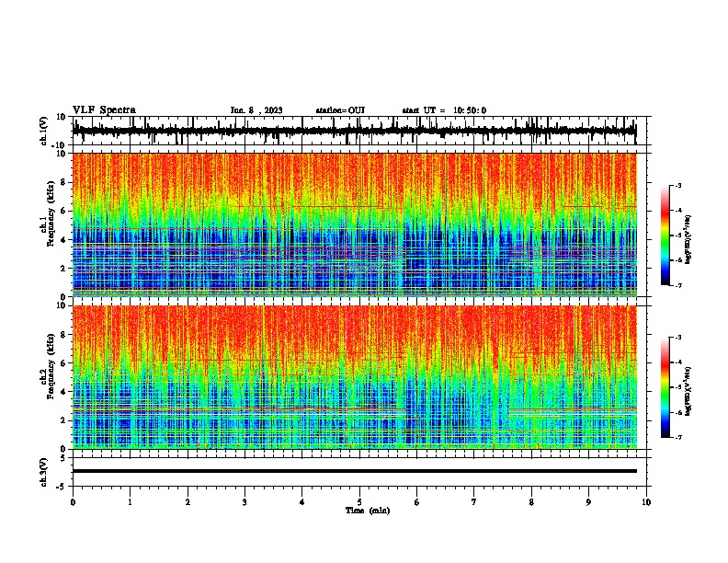The width and height of the screenshot is (728, 563).
Task: Click the "start UT = 10:50: 0" label
Action: (x=444, y=110)
